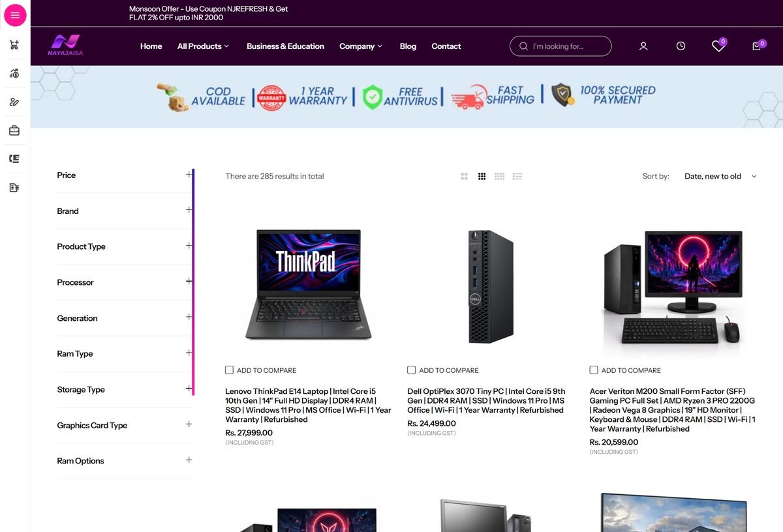Click the magnifier icon in search box
Viewport: 783px width, 532px height.
pyautogui.click(x=523, y=46)
